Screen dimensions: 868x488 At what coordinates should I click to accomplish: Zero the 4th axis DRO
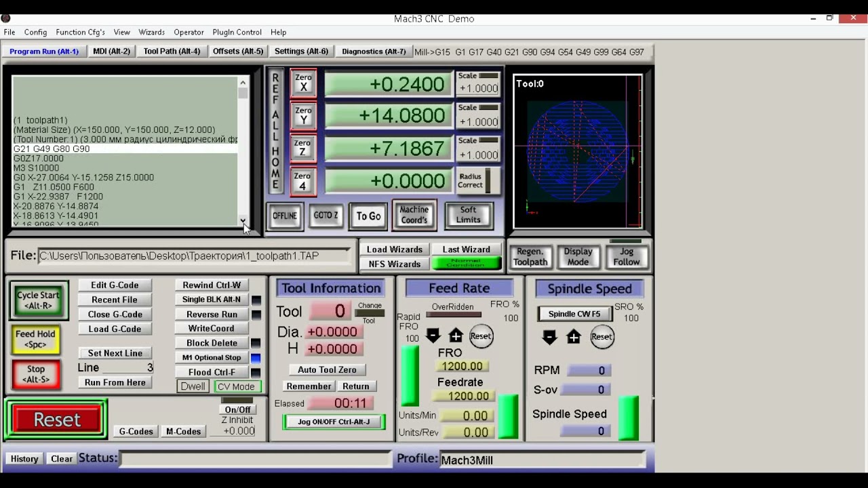point(303,181)
